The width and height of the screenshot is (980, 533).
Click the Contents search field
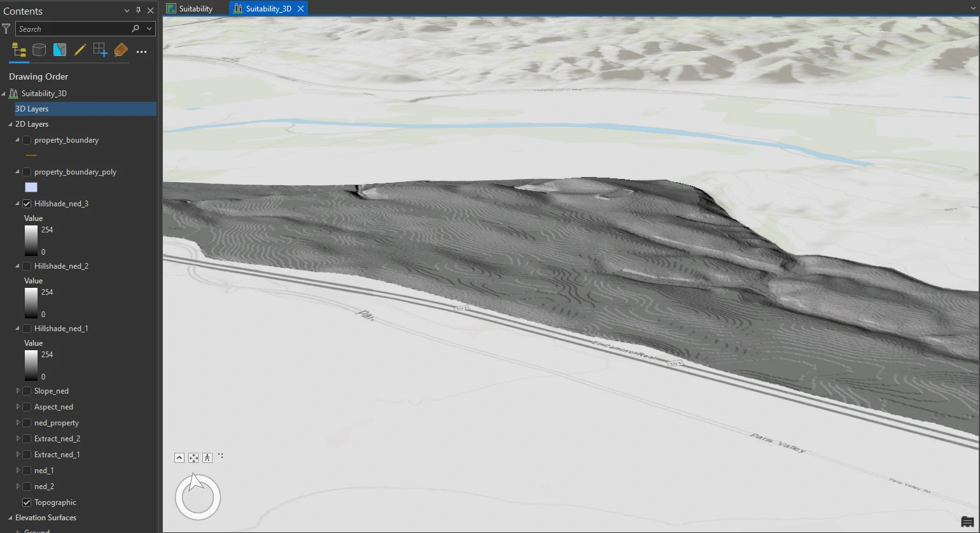[73, 29]
